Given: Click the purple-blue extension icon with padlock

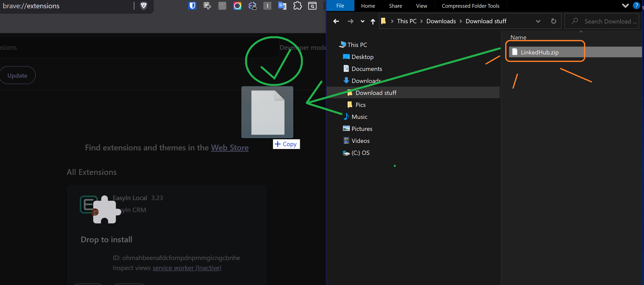Looking at the screenshot, I should coord(252,5).
